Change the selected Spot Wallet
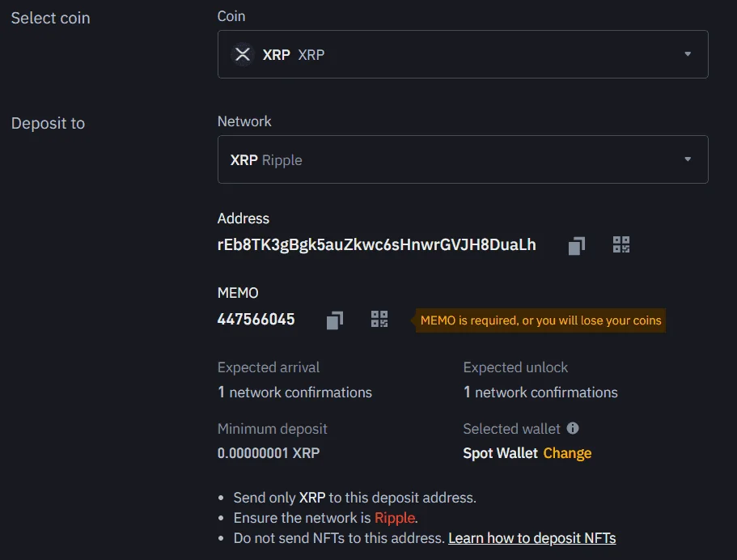This screenshot has width=737, height=560. [x=567, y=453]
